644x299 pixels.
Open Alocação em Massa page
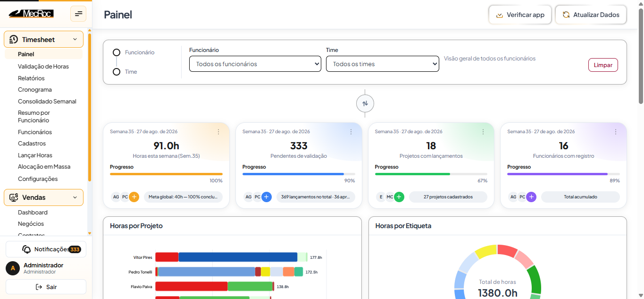pyautogui.click(x=43, y=167)
